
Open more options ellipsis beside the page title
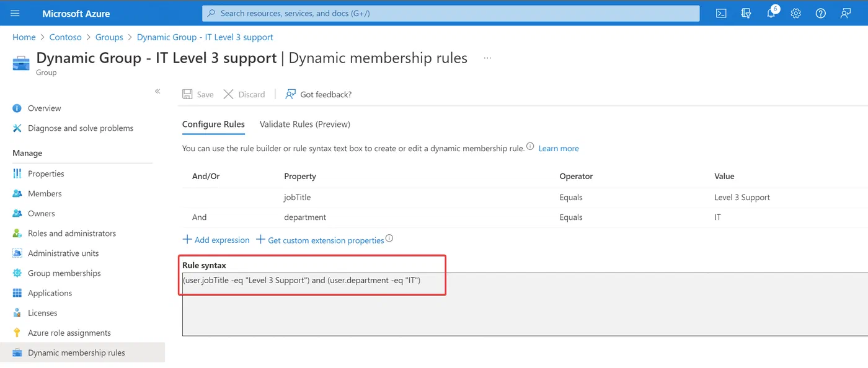click(x=487, y=58)
